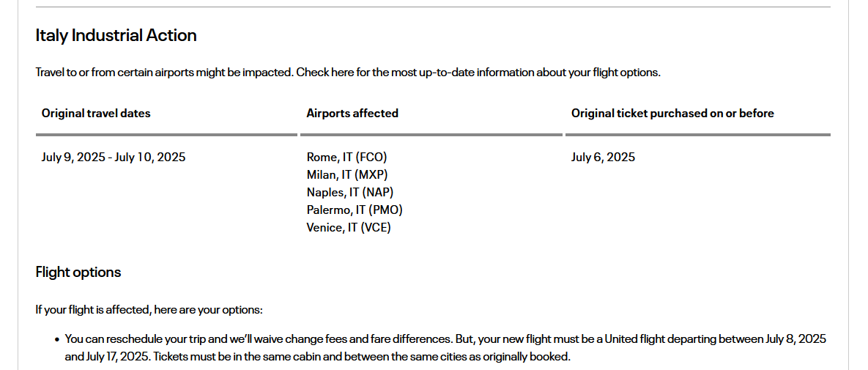Screen dimensions: 868x370
Task: Click the Flight options subheading
Action: pos(78,273)
